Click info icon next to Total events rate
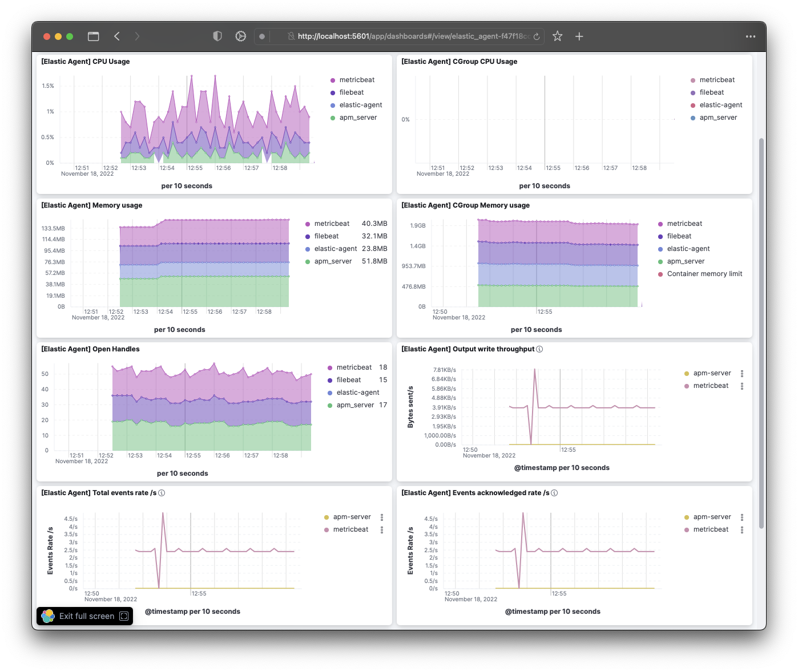This screenshot has width=798, height=672. point(162,493)
